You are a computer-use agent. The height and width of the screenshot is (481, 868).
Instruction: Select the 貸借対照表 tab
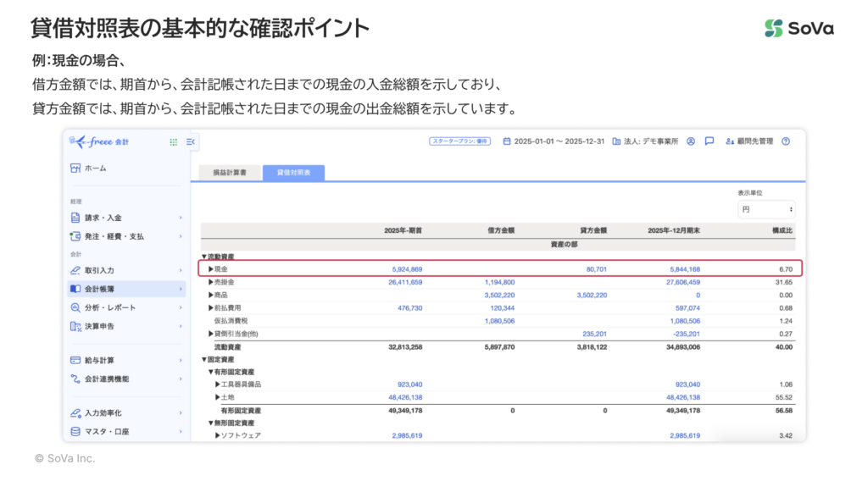pos(293,173)
